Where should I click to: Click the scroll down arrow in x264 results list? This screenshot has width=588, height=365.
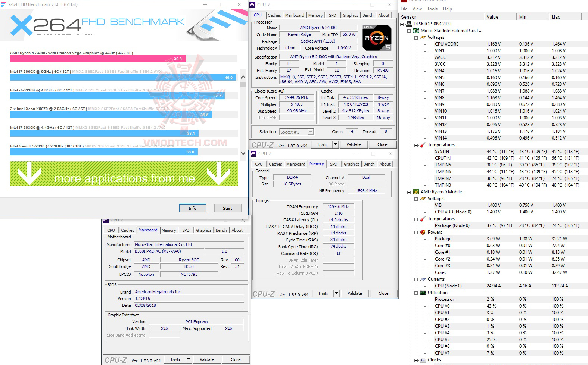click(x=243, y=153)
